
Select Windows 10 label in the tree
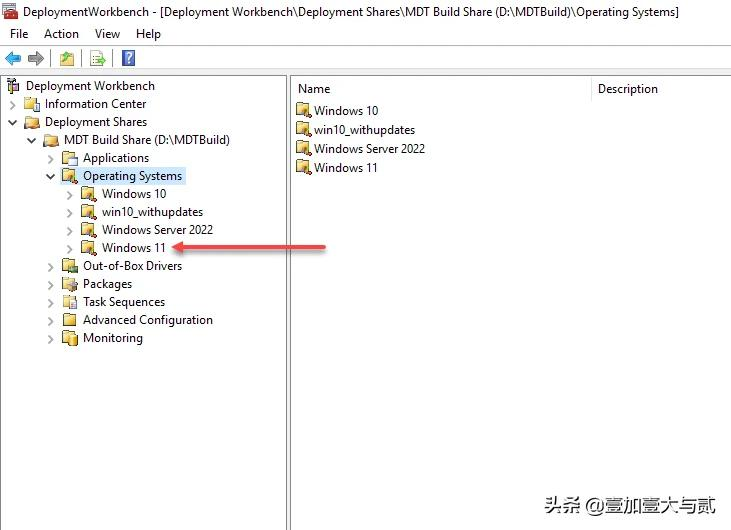click(x=134, y=194)
